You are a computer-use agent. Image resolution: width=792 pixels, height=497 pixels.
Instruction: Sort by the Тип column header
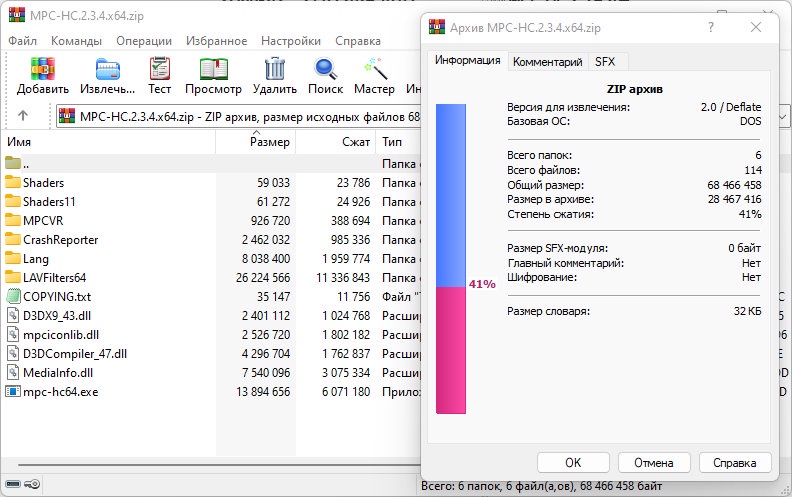click(398, 142)
